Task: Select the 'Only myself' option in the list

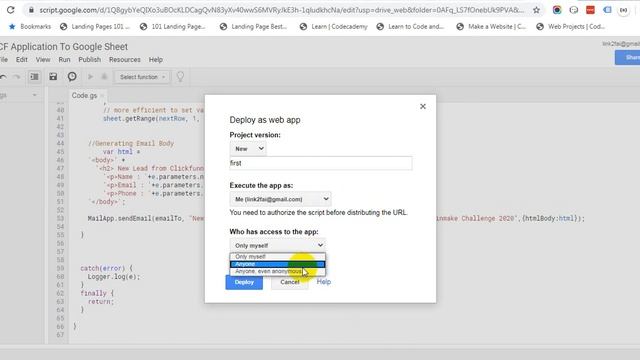Action: [x=278, y=257]
